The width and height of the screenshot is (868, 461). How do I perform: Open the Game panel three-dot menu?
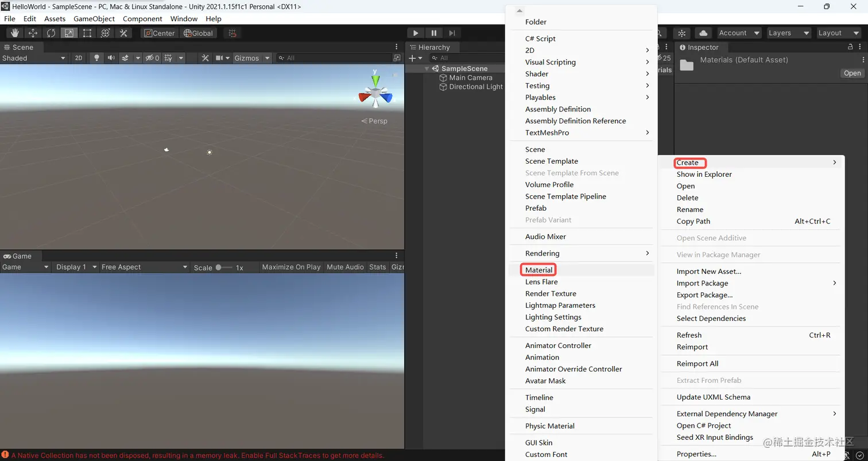coord(396,256)
